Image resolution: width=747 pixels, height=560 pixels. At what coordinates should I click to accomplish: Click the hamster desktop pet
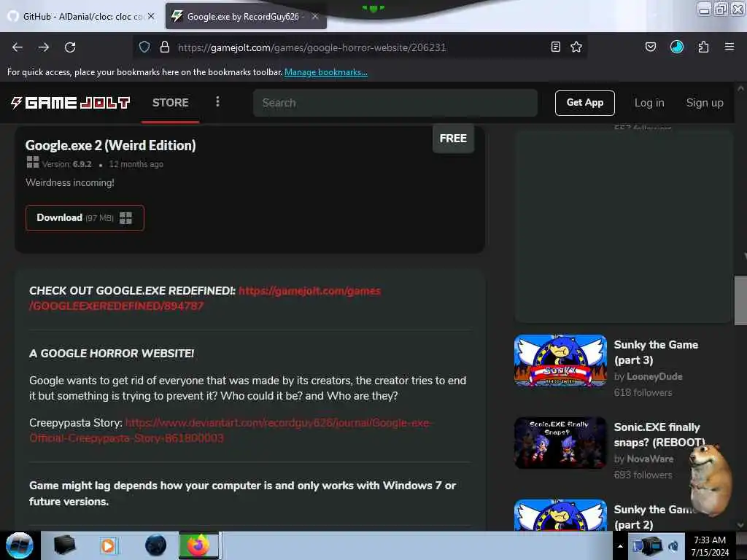[710, 480]
